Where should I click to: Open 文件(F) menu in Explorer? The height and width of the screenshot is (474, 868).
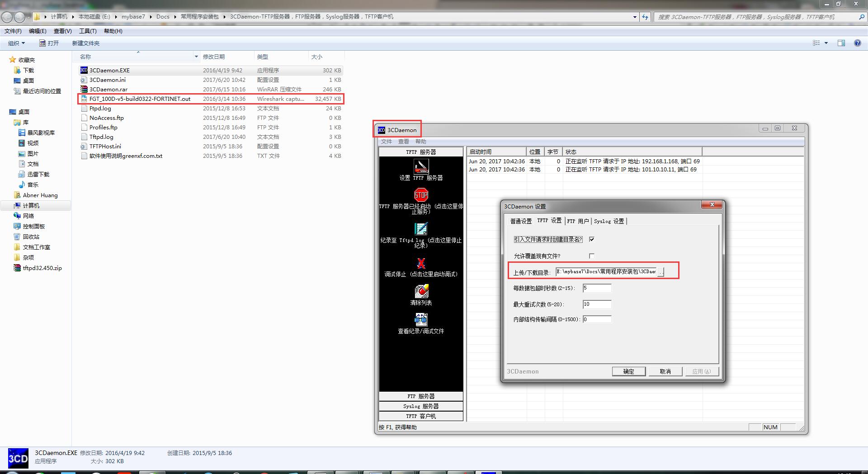[x=13, y=31]
